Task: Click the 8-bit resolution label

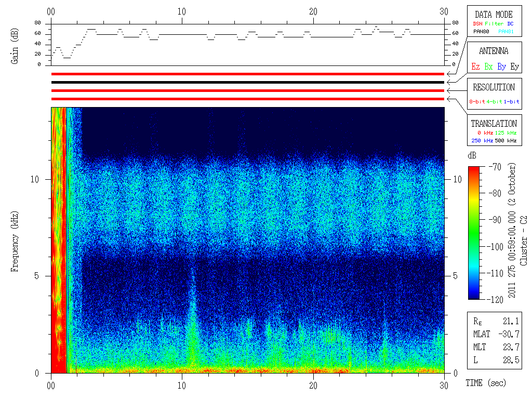Action: (x=477, y=101)
